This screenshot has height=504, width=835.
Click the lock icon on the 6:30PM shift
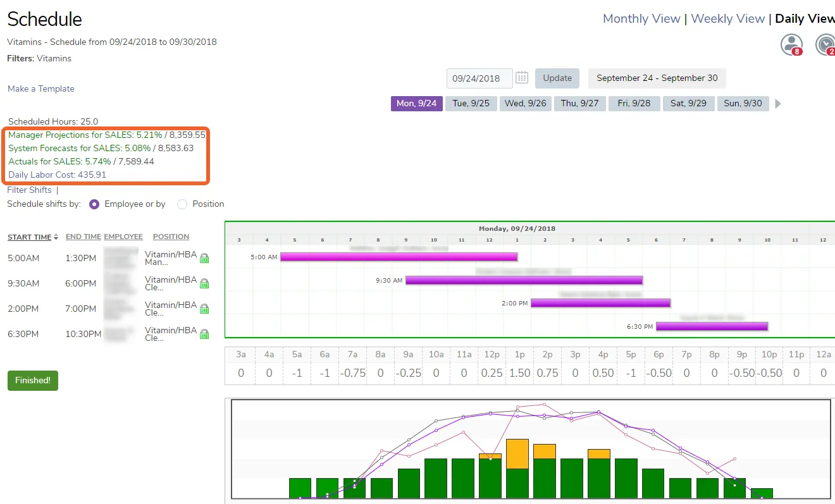point(204,334)
